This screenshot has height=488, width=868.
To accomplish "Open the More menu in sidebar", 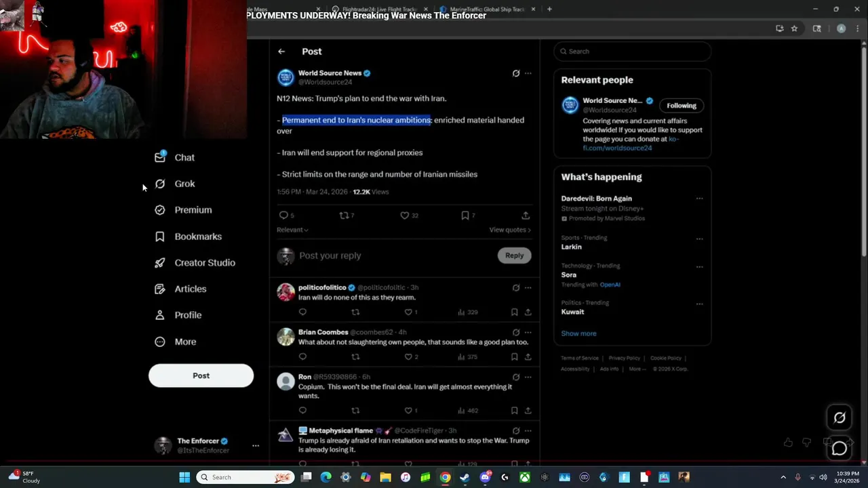I will [x=175, y=342].
